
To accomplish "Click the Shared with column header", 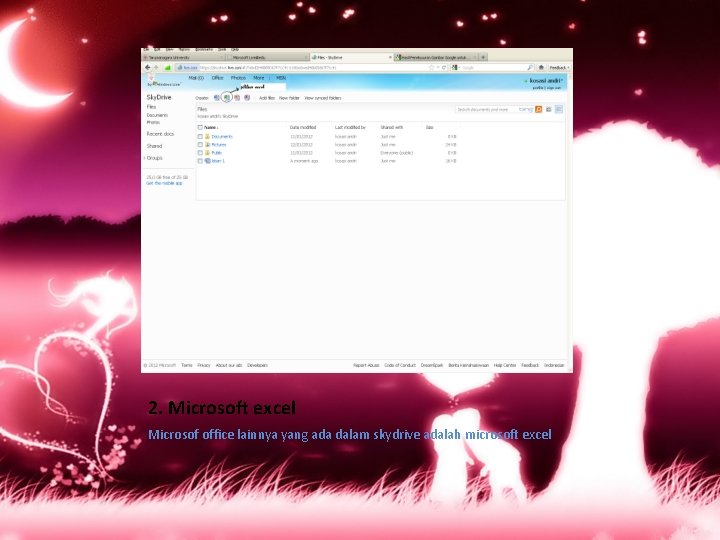I will (392, 127).
